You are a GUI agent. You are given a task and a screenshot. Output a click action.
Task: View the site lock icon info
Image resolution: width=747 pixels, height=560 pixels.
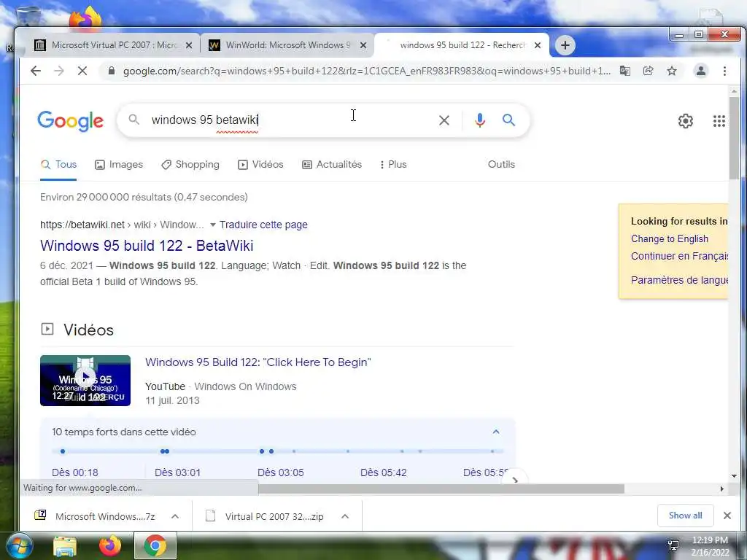tap(112, 71)
